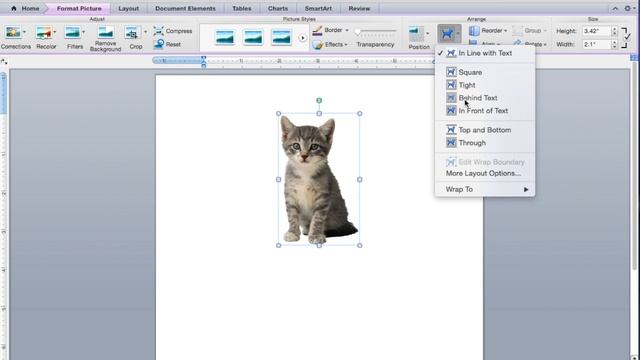This screenshot has width=640, height=360.
Task: Expand the Crop dropdown arrow
Action: click(145, 32)
